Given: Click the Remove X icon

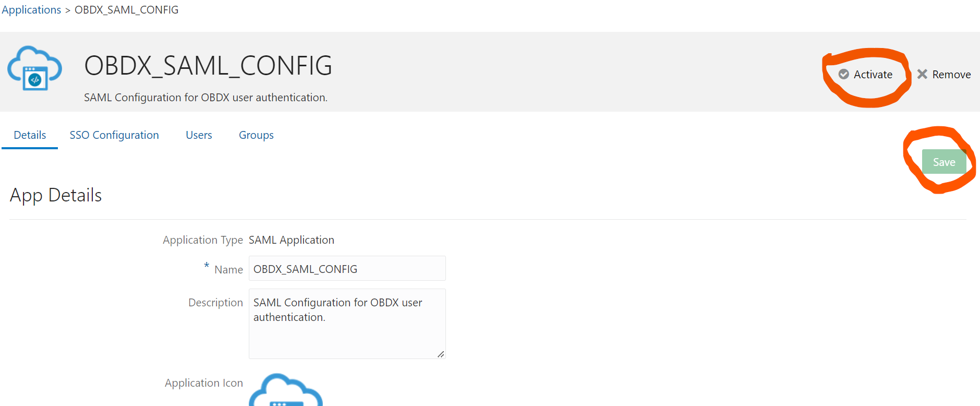Looking at the screenshot, I should pos(922,74).
